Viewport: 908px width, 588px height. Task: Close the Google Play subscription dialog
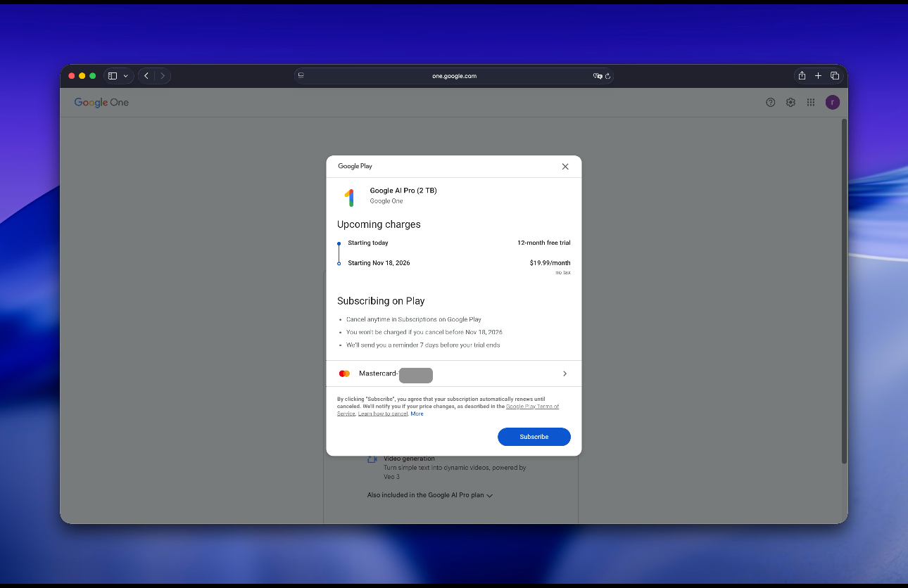[565, 167]
